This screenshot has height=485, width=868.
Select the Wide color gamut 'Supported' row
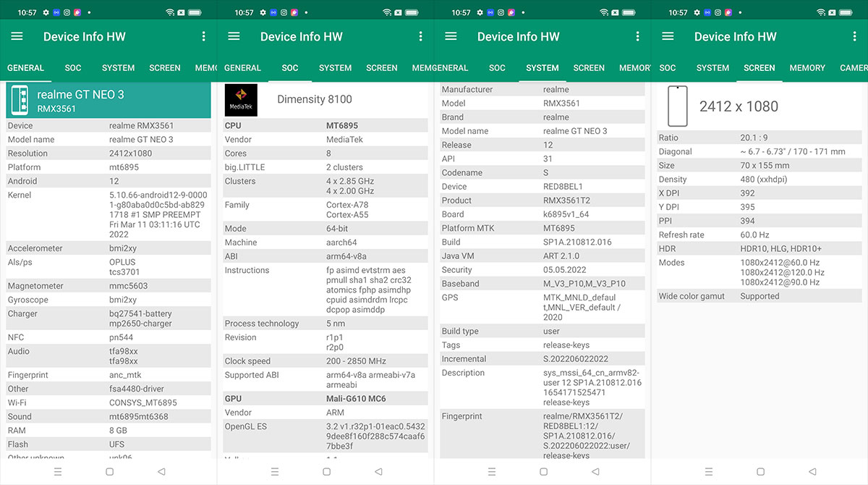(x=759, y=296)
